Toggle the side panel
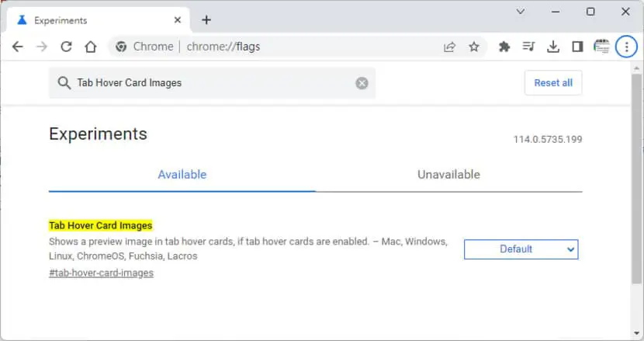Viewport: 644px width, 341px height. [577, 47]
